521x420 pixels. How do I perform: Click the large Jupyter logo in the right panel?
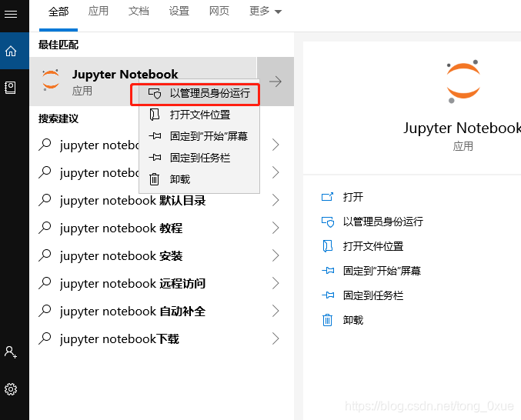coord(463,82)
